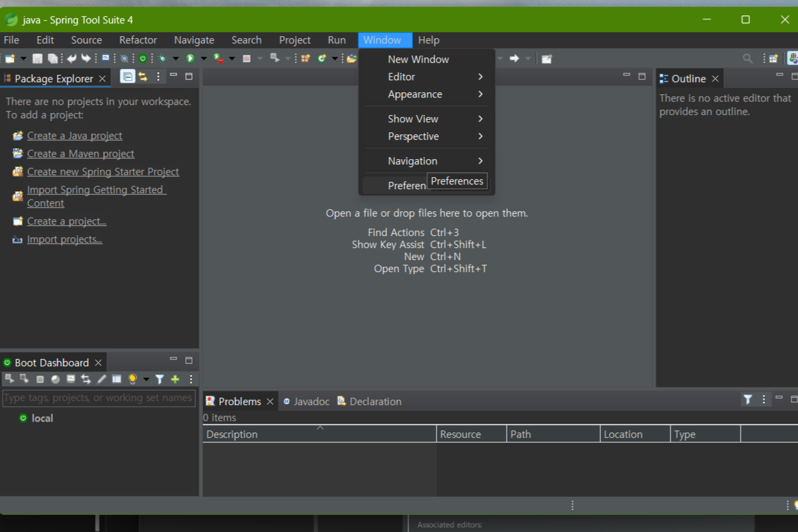Expand the New Java Class dropdown arrow
The height and width of the screenshot is (532, 798).
tap(334, 59)
